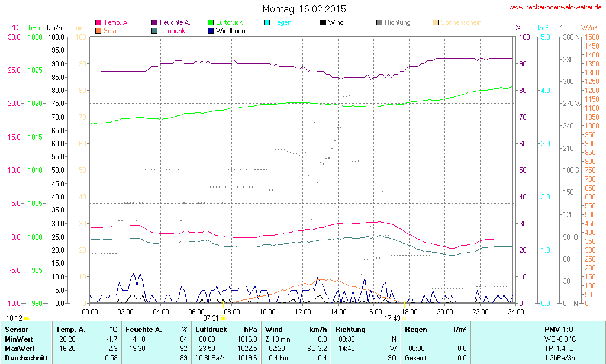606x364 pixels.
Task: Select the green Luftdruck legend swatch
Action: (211, 22)
